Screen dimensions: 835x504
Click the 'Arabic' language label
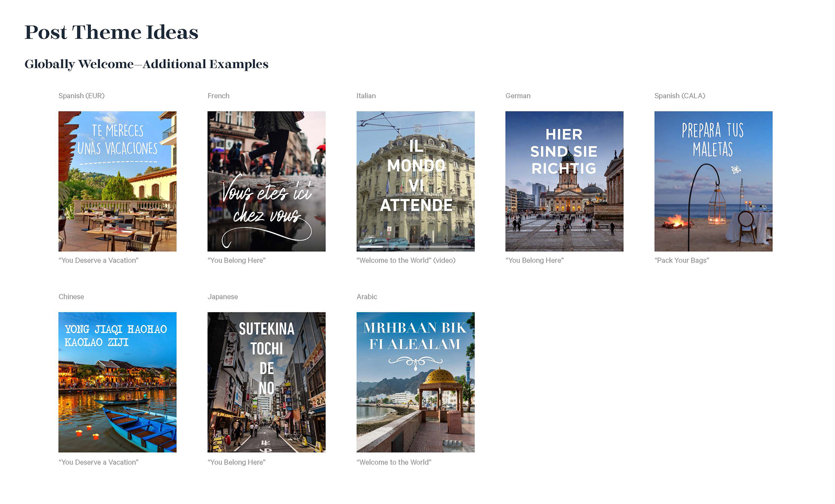point(367,297)
